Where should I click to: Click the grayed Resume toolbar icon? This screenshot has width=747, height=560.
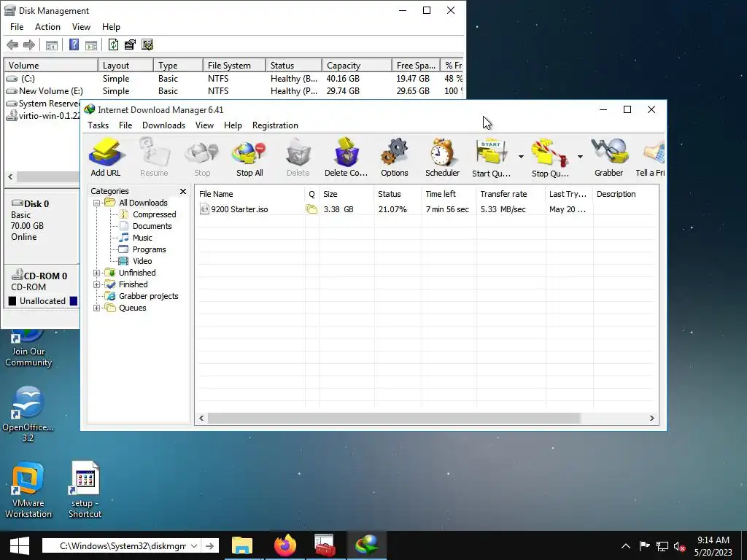(x=154, y=157)
